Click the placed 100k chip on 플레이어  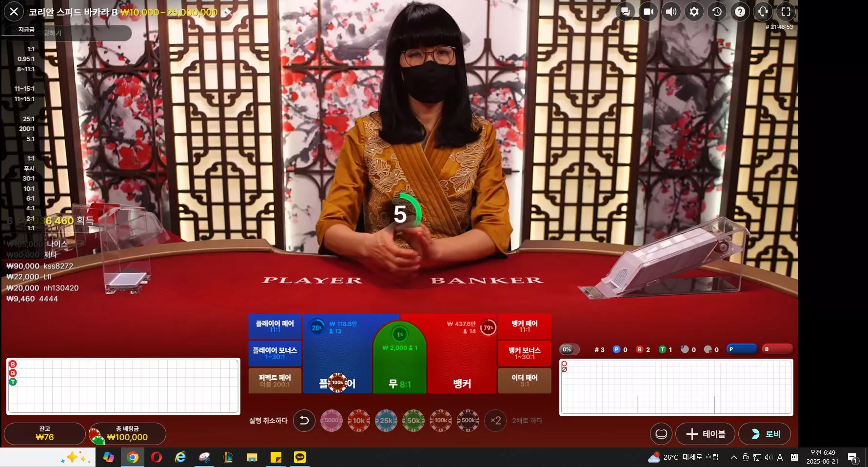pyautogui.click(x=337, y=383)
